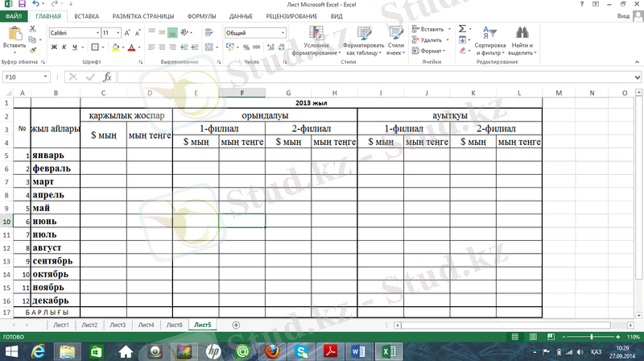Toggle bold formatting (Ж)

(x=54, y=48)
